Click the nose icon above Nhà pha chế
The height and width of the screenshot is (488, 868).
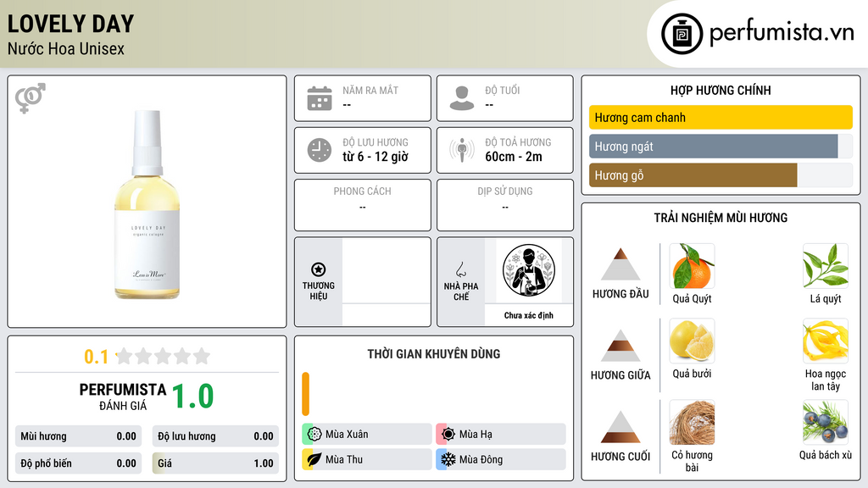point(460,269)
